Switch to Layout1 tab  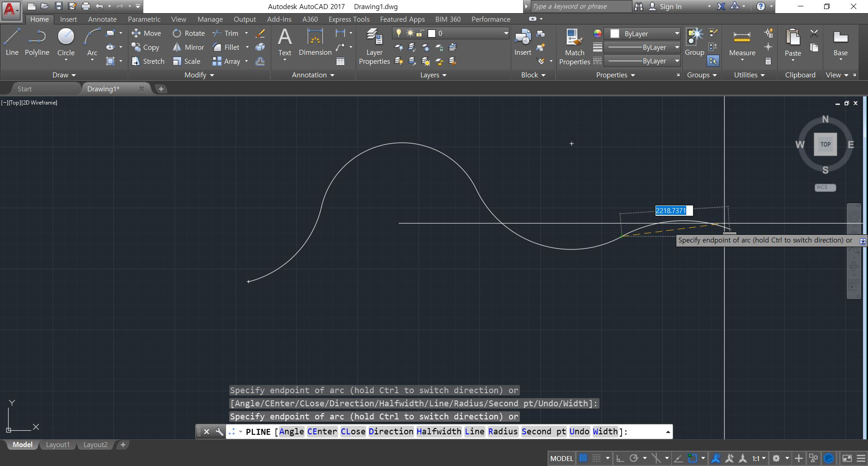click(x=58, y=445)
